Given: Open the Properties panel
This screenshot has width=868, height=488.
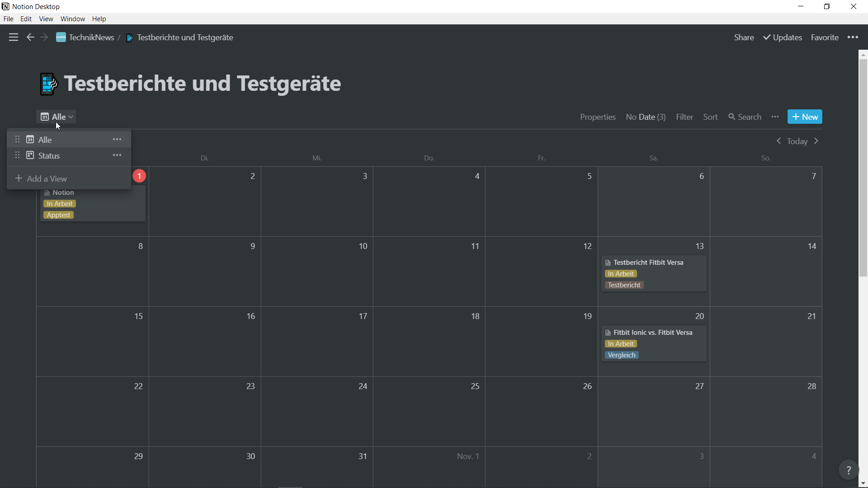Looking at the screenshot, I should coord(598,117).
